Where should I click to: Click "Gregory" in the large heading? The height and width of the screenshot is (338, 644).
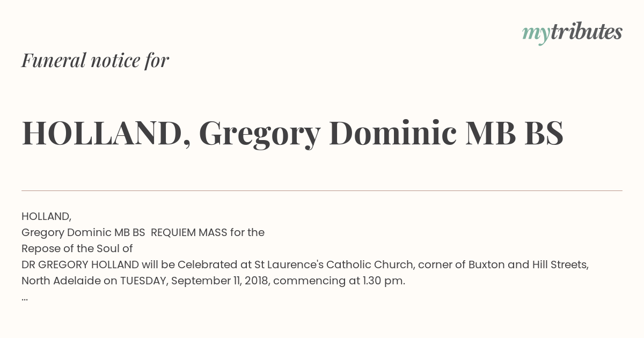[x=260, y=134]
